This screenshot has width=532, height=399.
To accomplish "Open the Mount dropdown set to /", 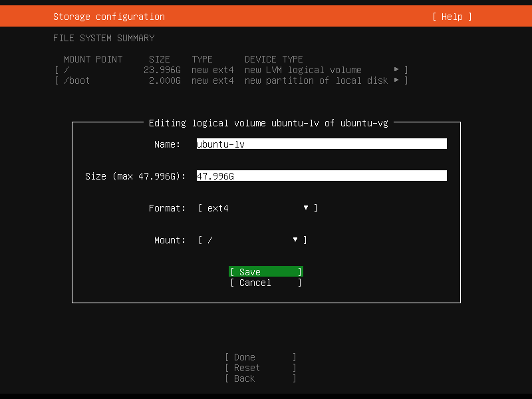I will coord(253,240).
